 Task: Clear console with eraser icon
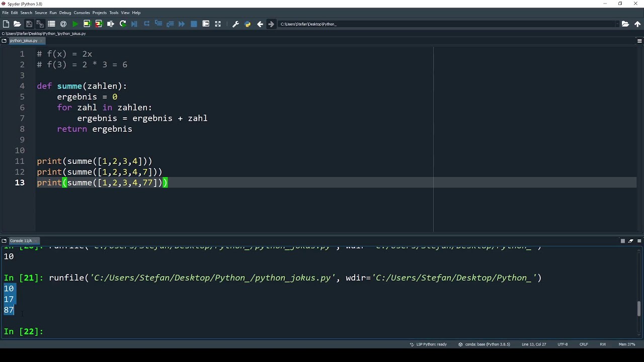point(631,241)
